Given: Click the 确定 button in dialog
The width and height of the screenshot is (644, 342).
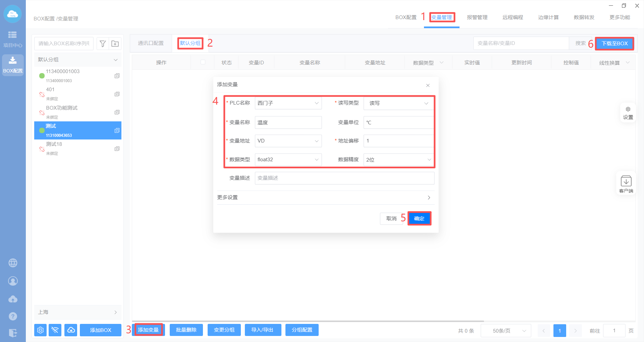Looking at the screenshot, I should 419,219.
